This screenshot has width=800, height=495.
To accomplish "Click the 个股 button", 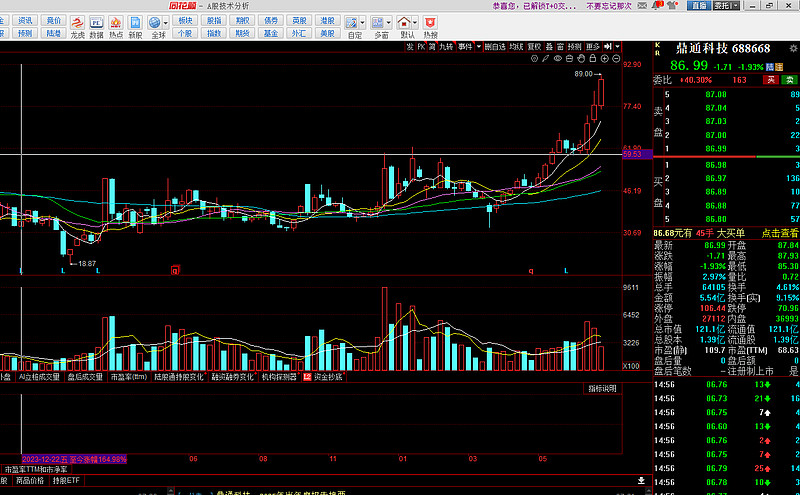I will point(185,34).
